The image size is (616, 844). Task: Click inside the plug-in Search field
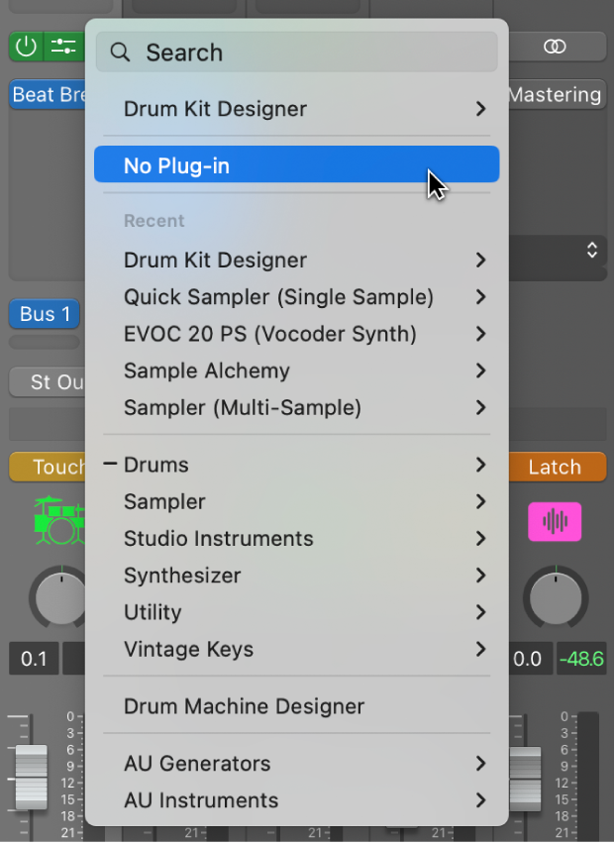coord(297,52)
